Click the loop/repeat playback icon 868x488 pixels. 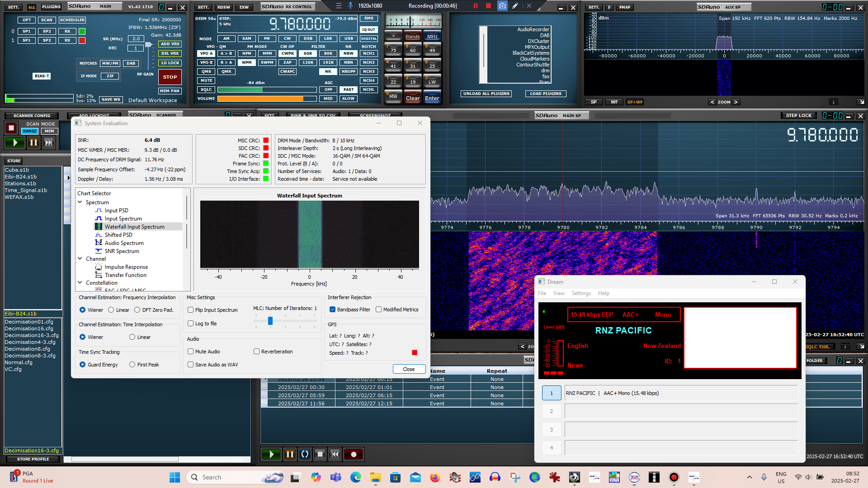305,455
